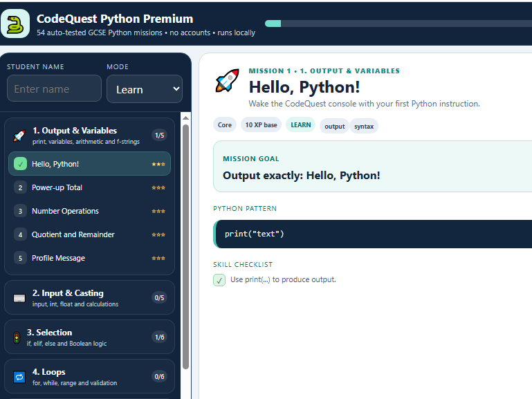Select the Hello, Python! mission
Viewport: 532px width, 399px height.
[89, 164]
